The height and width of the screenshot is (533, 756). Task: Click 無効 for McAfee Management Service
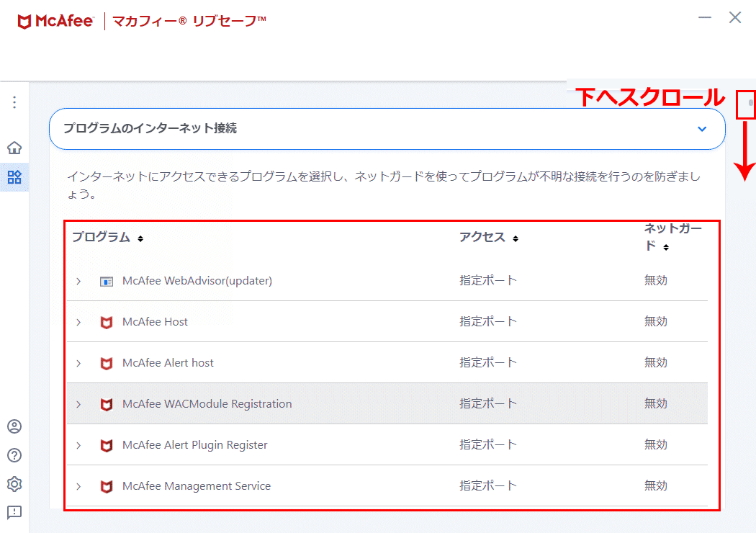[x=656, y=485]
